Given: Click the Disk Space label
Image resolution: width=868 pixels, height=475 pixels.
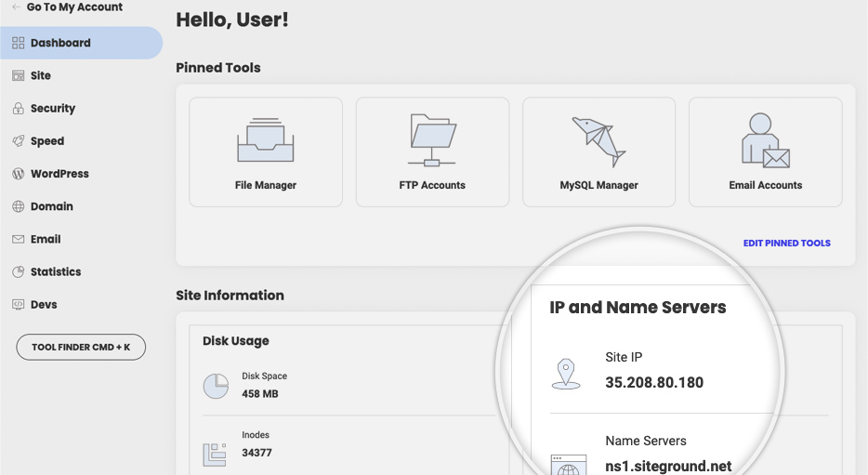Looking at the screenshot, I should point(265,376).
